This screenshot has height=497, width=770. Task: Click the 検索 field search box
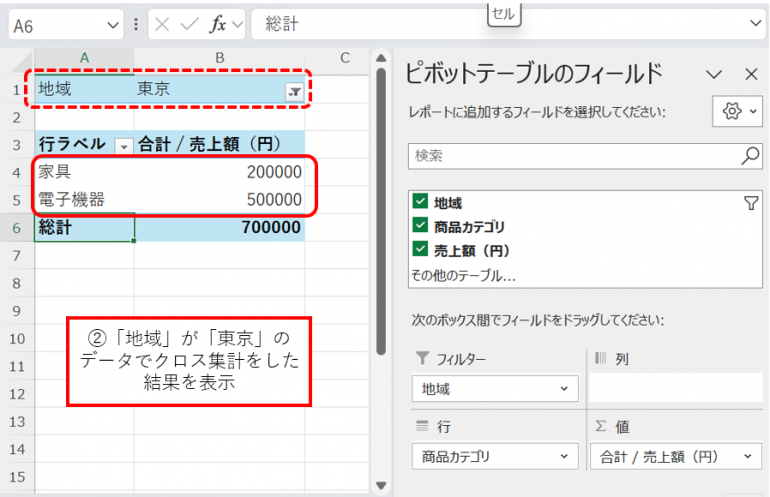(570, 155)
